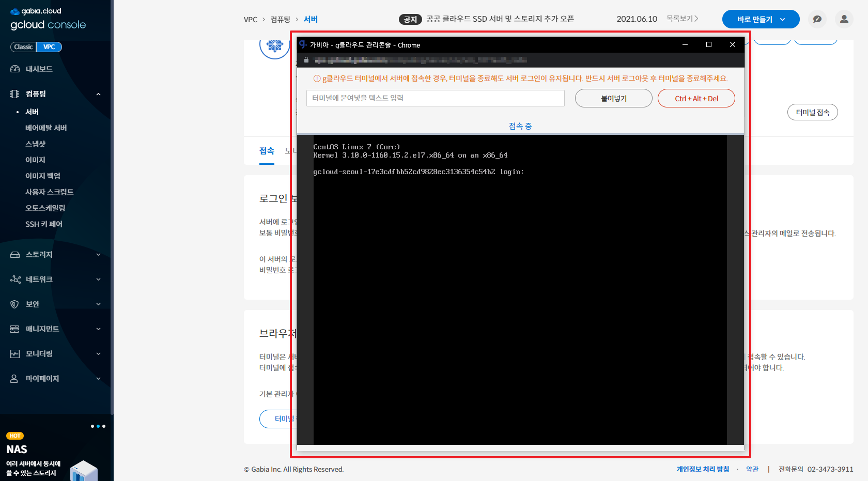Expand the 매니지먼트 section chevron
868x481 pixels.
point(98,329)
